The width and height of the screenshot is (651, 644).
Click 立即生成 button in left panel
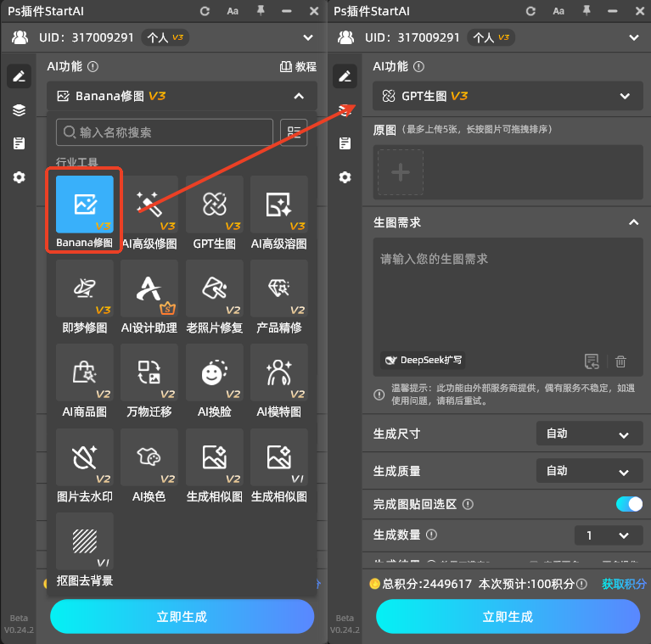tap(182, 617)
